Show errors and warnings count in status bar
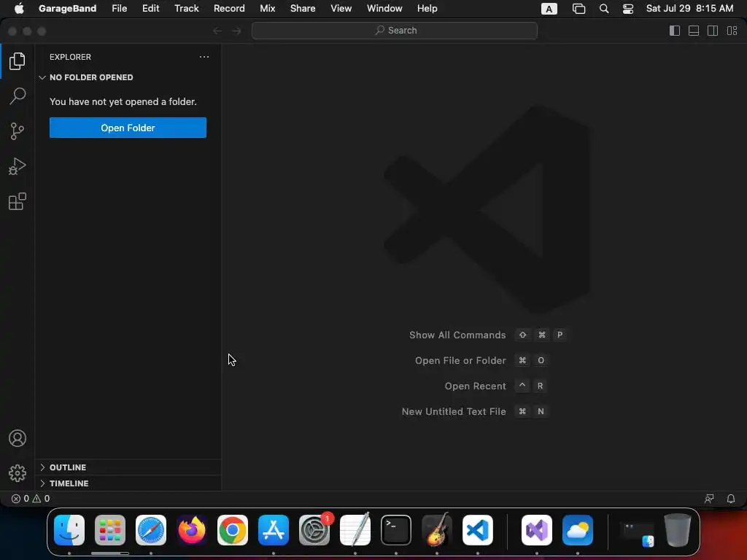The image size is (747, 560). pyautogui.click(x=31, y=499)
